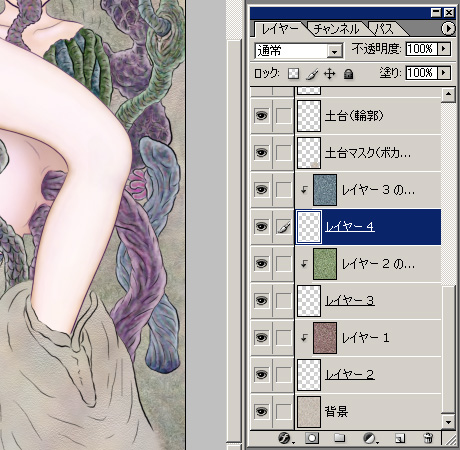Image resolution: width=460 pixels, height=450 pixels.
Task: Add a layer style via bottom icon
Action: [x=284, y=438]
